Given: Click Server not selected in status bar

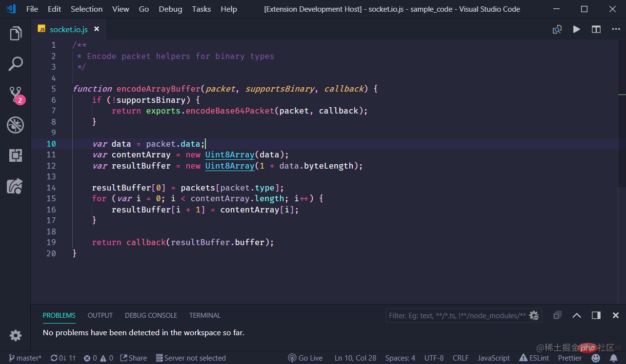Looking at the screenshot, I should point(191,358).
